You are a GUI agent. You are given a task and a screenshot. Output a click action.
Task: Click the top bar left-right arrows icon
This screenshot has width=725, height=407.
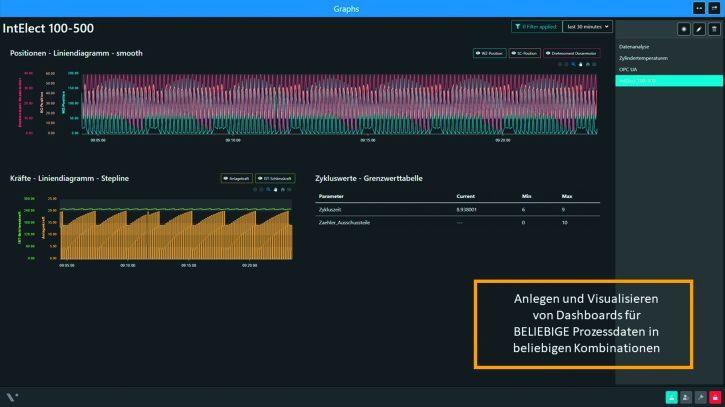pos(699,8)
